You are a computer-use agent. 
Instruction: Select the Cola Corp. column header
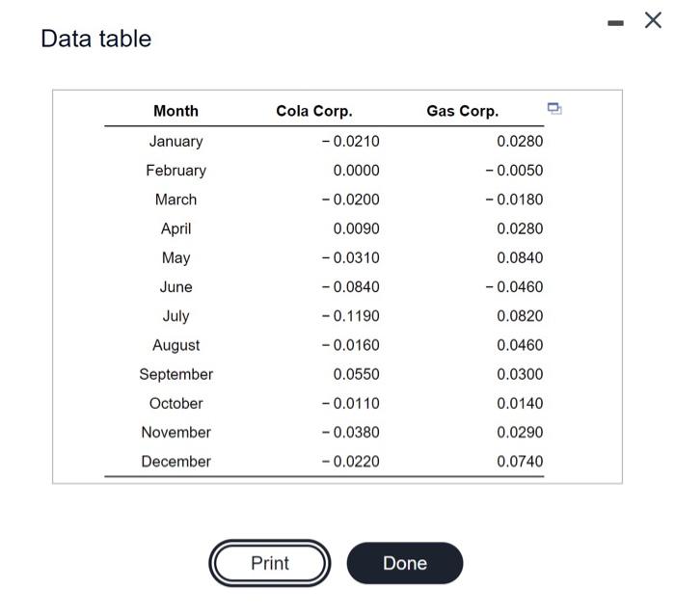(314, 111)
